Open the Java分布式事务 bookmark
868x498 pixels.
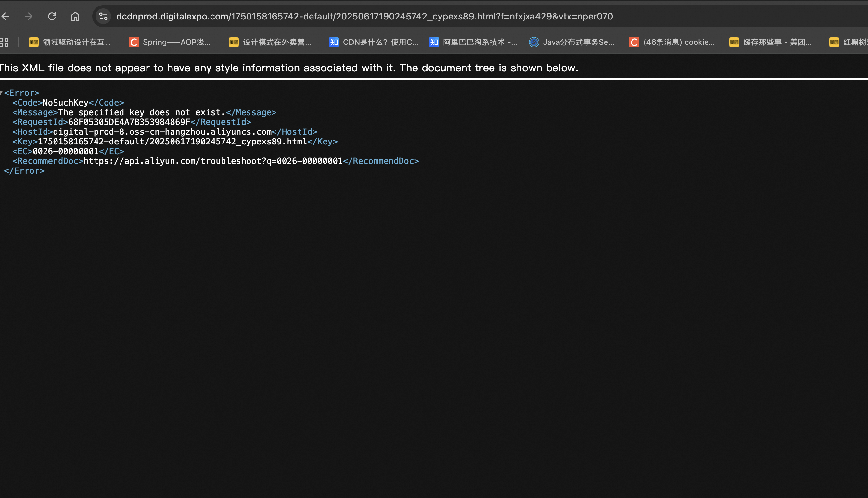point(572,42)
